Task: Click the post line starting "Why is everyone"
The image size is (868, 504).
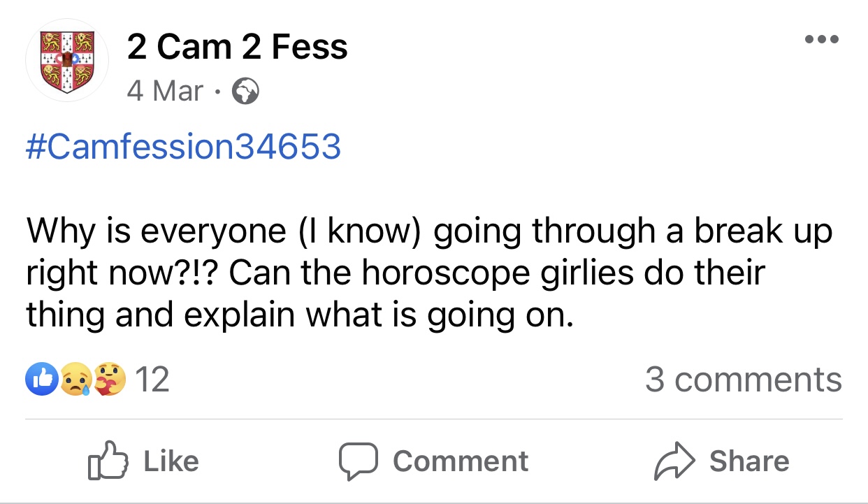Action: [x=430, y=231]
